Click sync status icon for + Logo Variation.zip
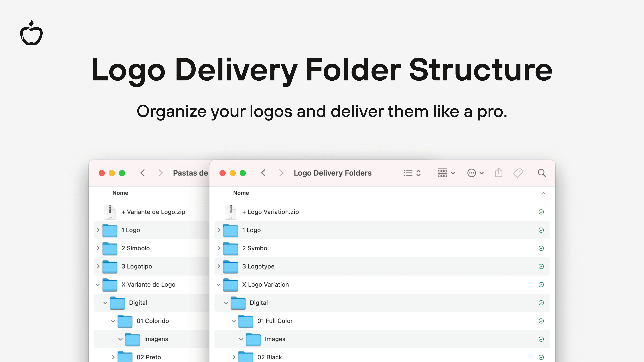Viewport: 644px width, 362px height. point(541,212)
